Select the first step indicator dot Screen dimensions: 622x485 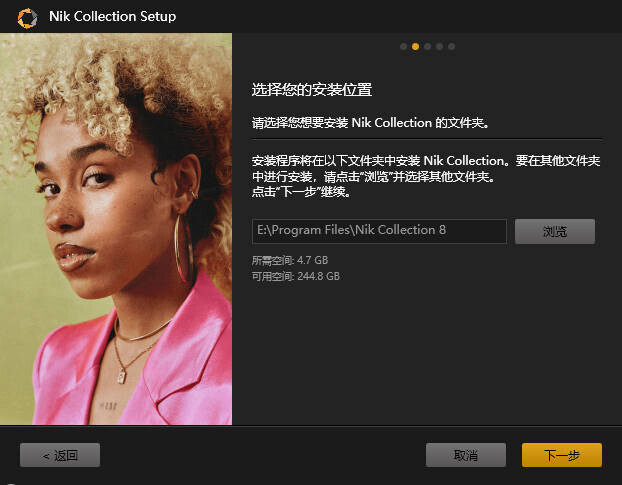403,46
